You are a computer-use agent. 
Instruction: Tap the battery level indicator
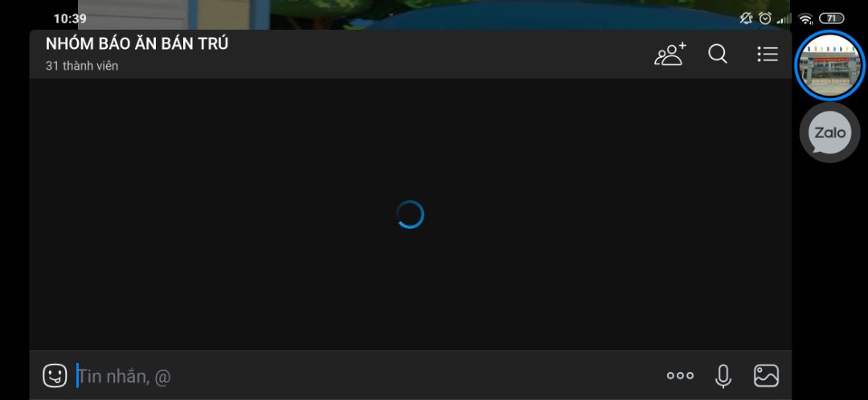coord(832,18)
